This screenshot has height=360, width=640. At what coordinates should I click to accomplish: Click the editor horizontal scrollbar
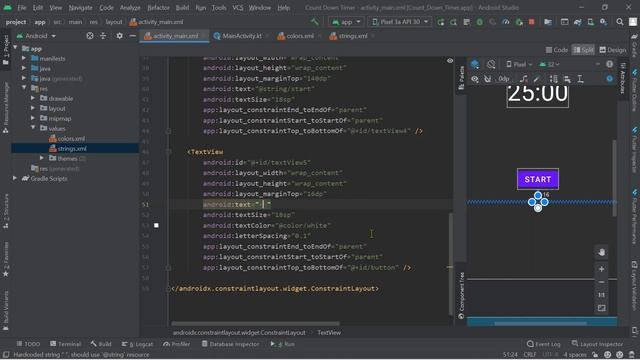[x=255, y=324]
